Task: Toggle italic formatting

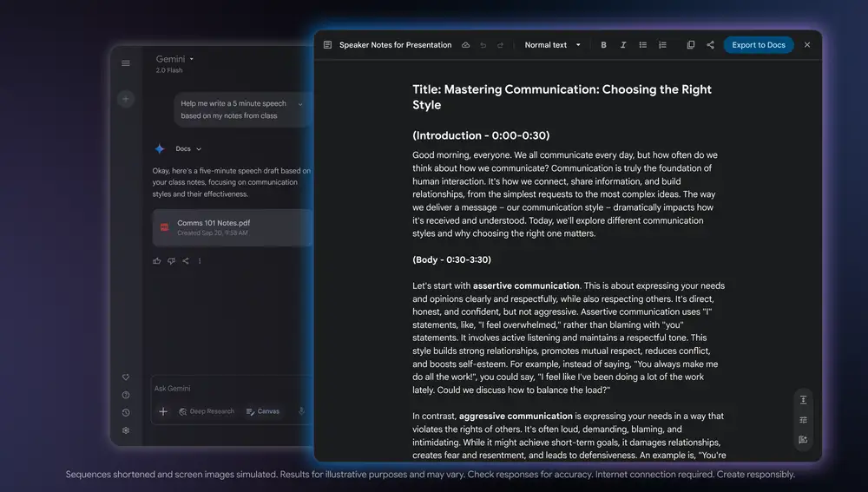Action: [623, 45]
